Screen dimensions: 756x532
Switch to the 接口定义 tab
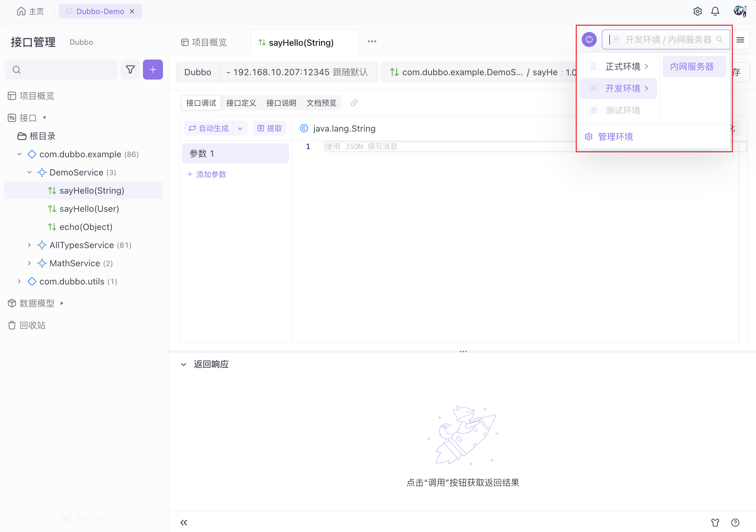241,103
